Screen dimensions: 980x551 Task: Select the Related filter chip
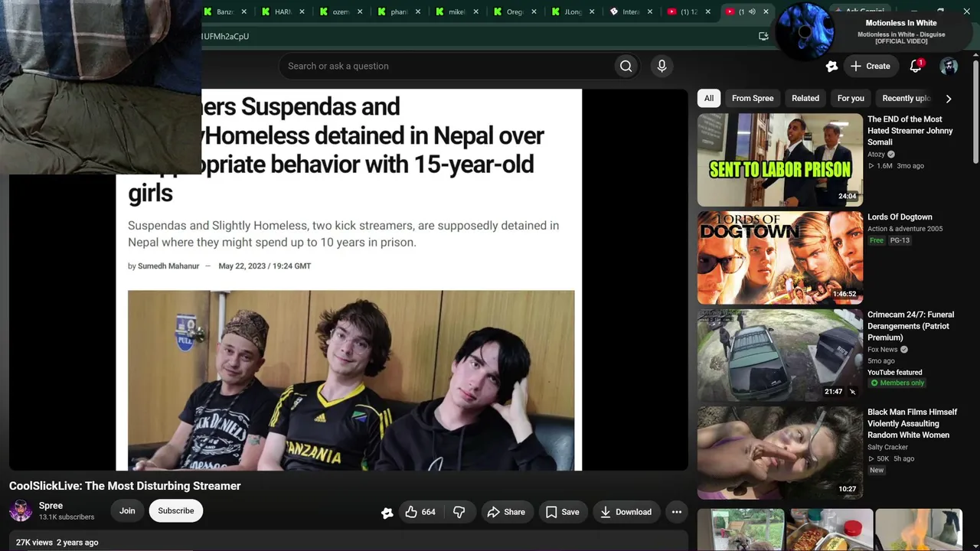[805, 98]
